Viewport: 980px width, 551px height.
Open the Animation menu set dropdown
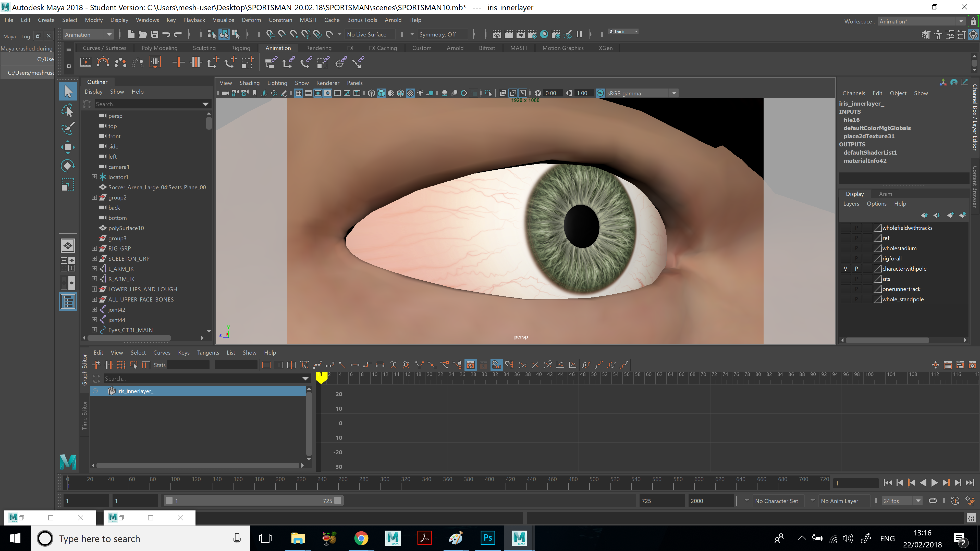click(x=88, y=35)
